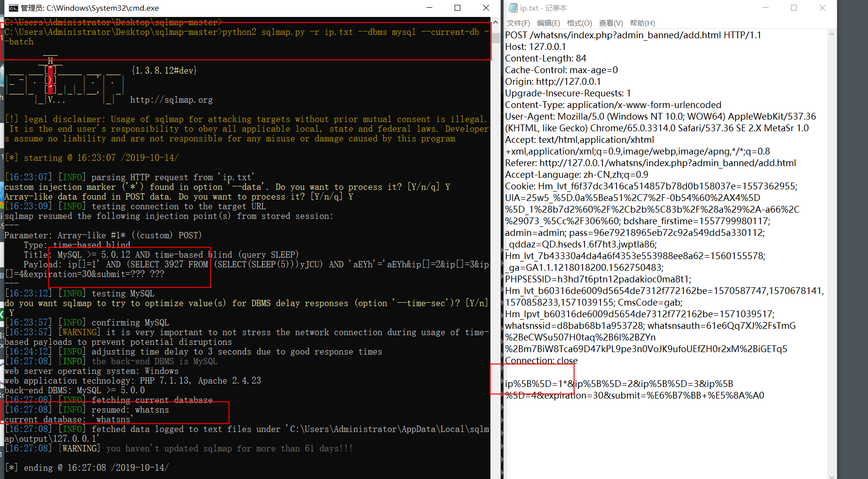Open the 格式(O) menu in Notepad
The image size is (868, 479).
pos(580,23)
